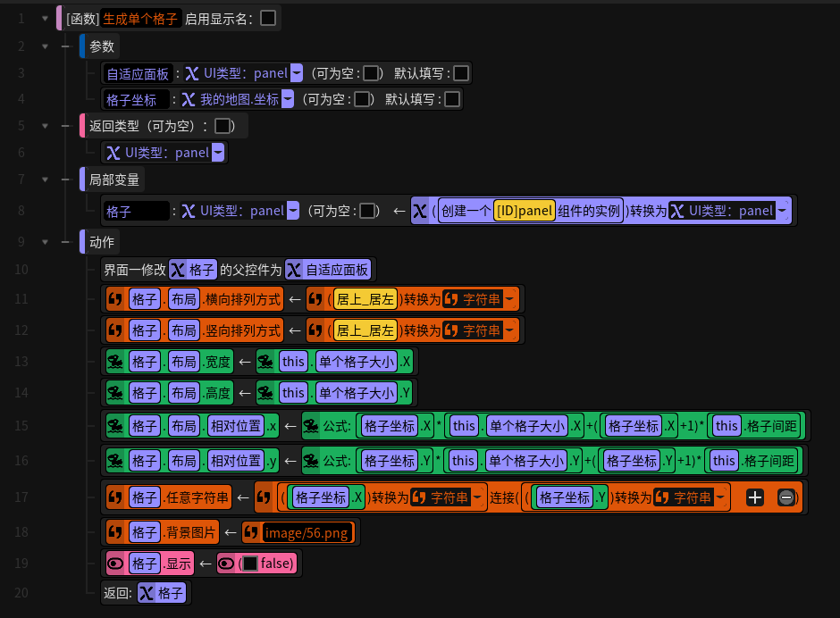Open the 我的地图.坐标 type dropdown
The height and width of the screenshot is (618, 840).
click(x=288, y=99)
